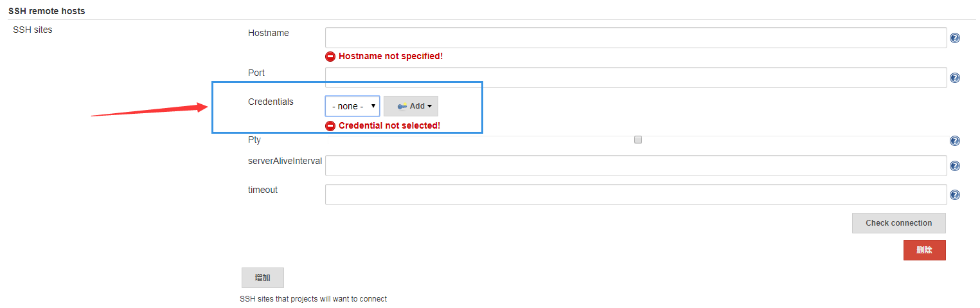Open the Credentials none dropdown

[x=353, y=106]
